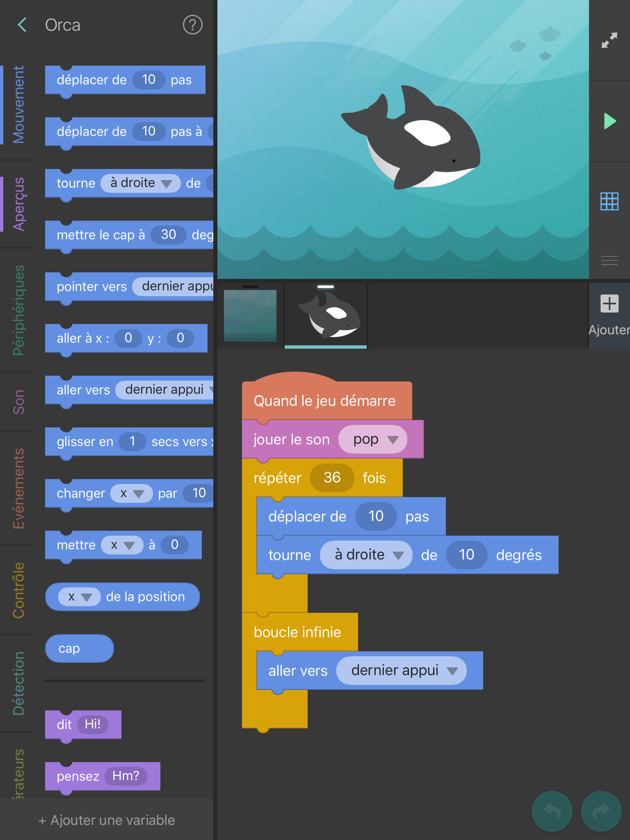Undo the last action
630x840 pixels.
pyautogui.click(x=552, y=811)
